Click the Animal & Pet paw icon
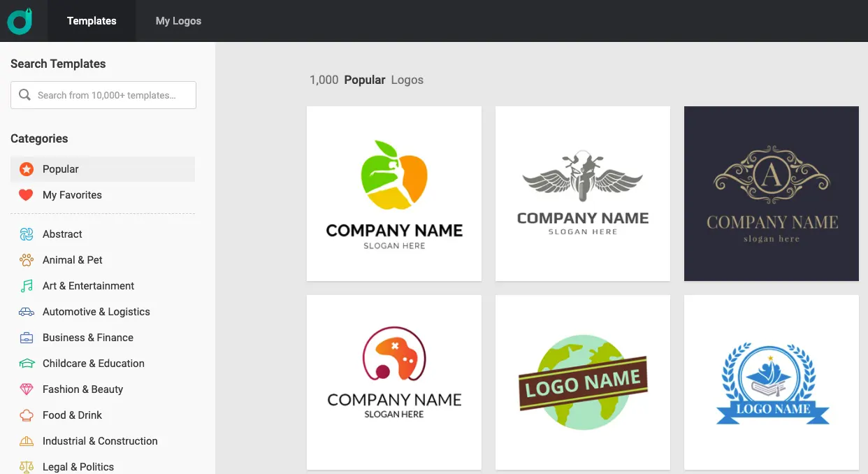 pos(27,260)
